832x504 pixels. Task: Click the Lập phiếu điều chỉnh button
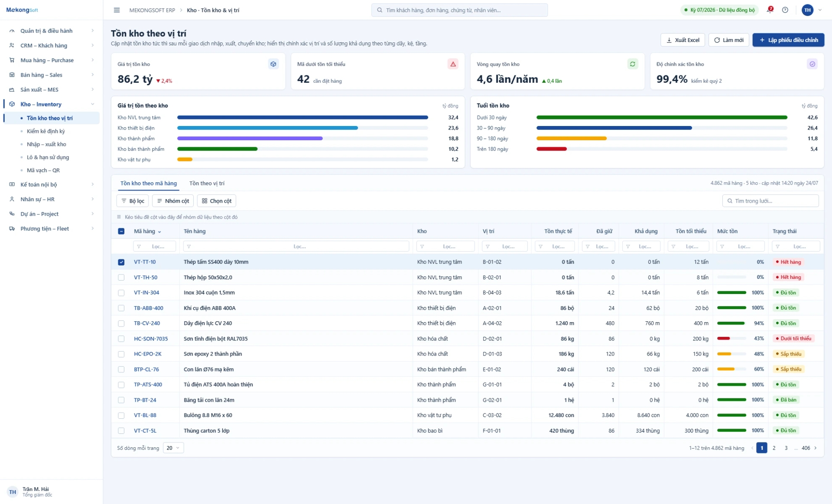[788, 40]
